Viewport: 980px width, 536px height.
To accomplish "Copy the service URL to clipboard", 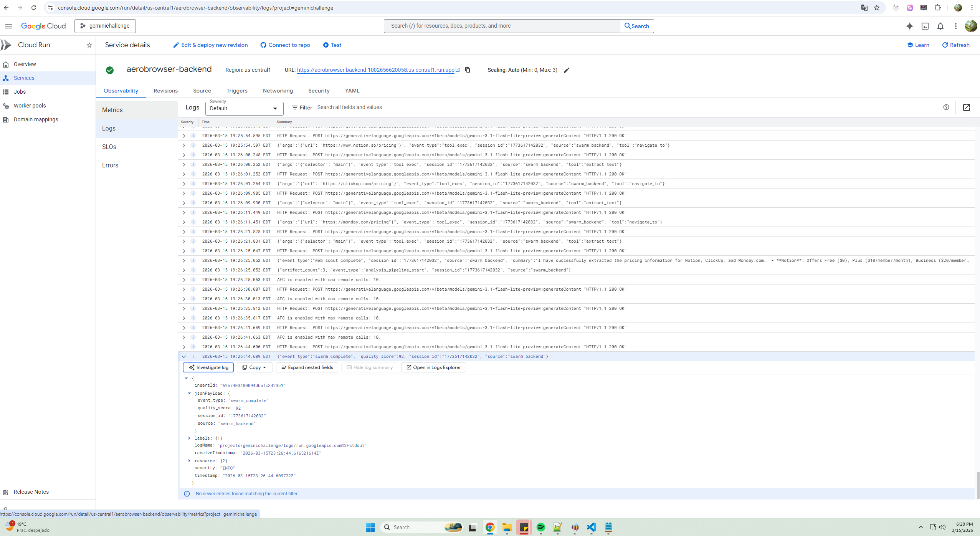I will coord(468,70).
